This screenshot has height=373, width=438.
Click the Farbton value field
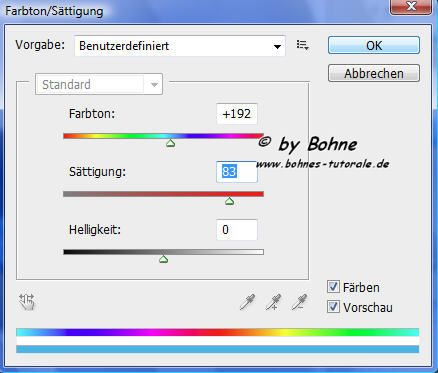[237, 114]
